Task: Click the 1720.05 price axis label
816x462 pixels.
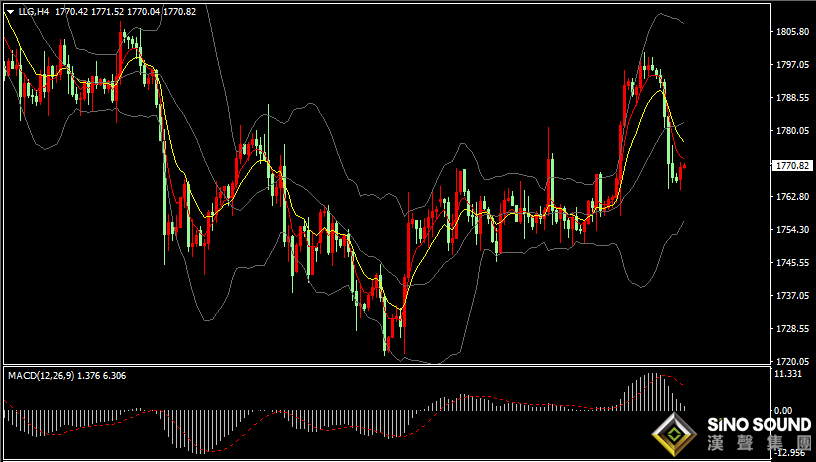Action: 792,361
